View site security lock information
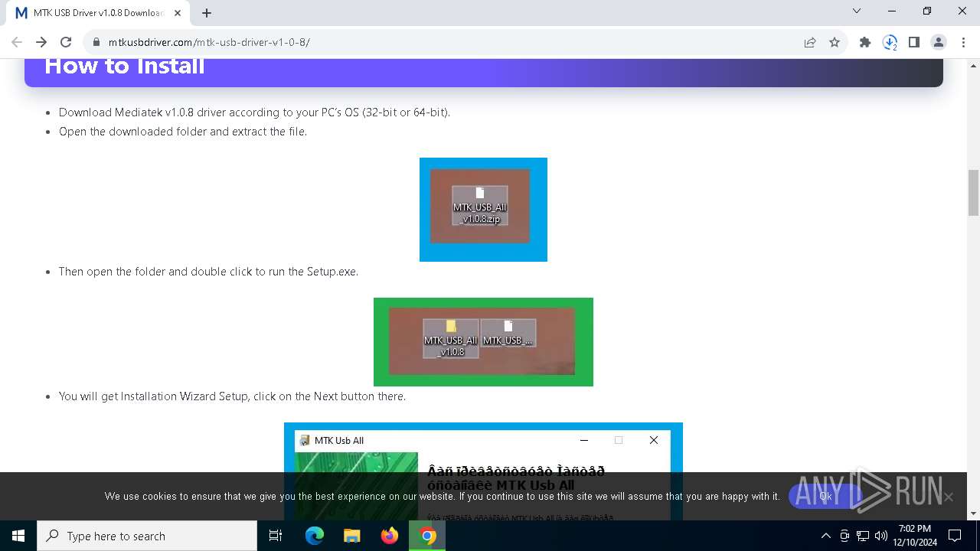This screenshot has height=551, width=980. click(x=96, y=42)
